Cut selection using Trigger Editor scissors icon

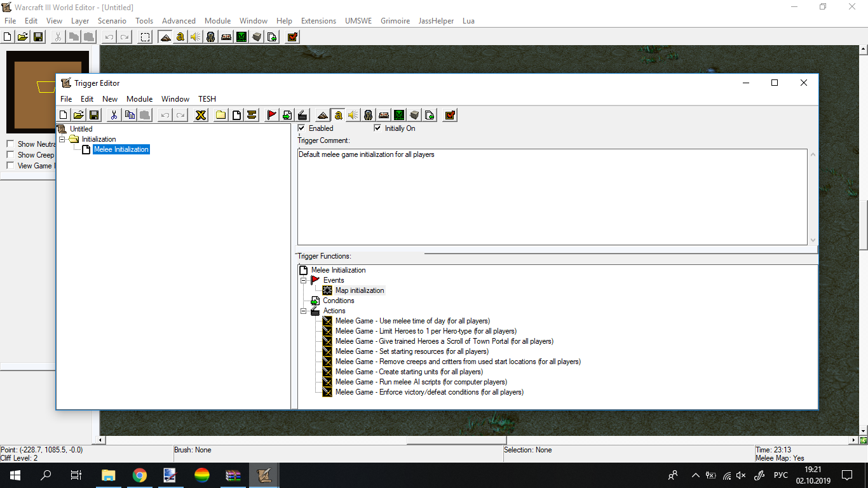tap(114, 115)
